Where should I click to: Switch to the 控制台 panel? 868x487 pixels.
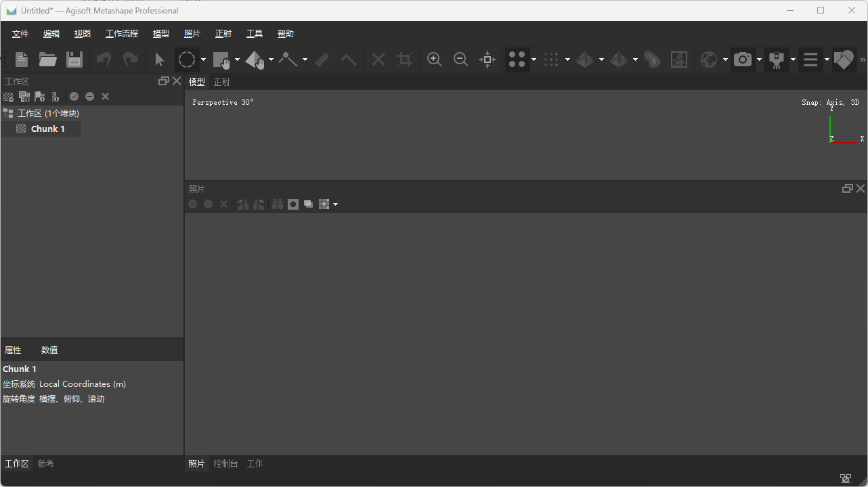click(225, 463)
